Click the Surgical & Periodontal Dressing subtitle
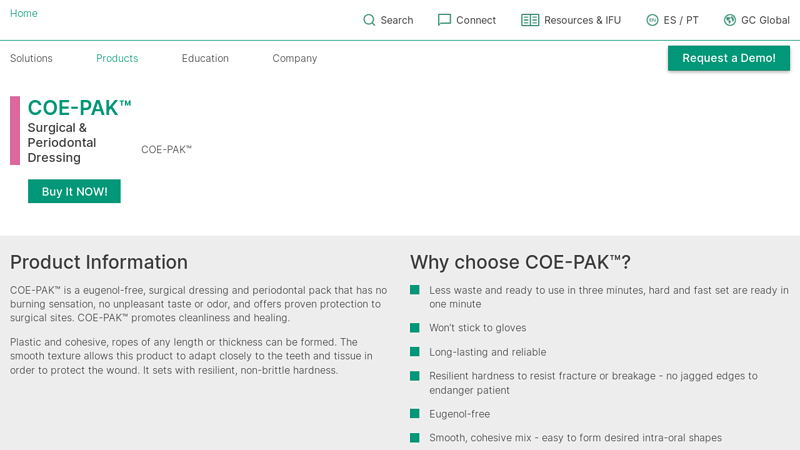Viewport: 800px width, 450px height. 62,142
